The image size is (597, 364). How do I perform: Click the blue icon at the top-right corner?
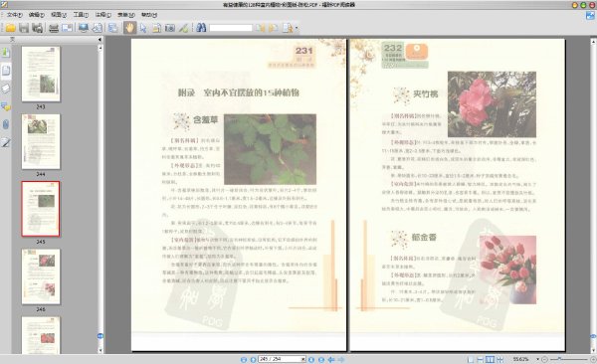tap(590, 16)
